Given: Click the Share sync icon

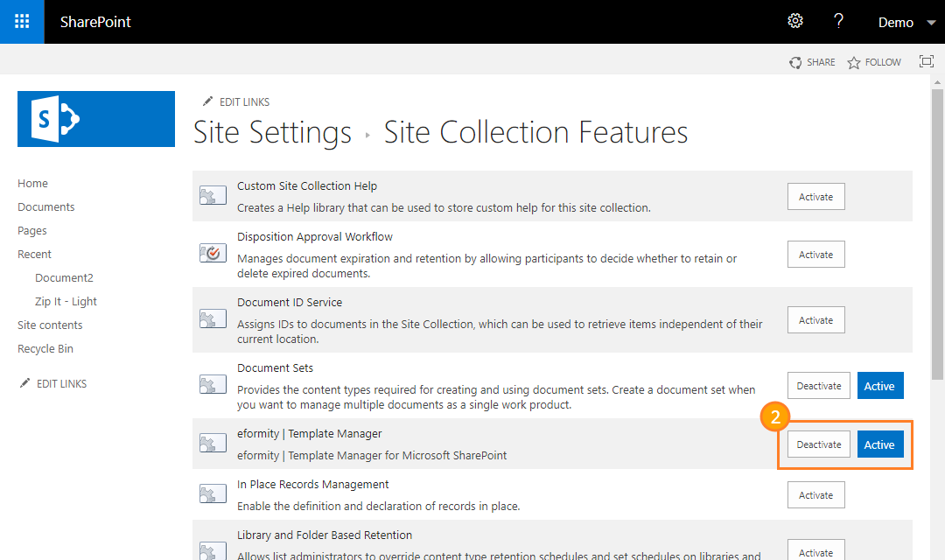Looking at the screenshot, I should [795, 63].
